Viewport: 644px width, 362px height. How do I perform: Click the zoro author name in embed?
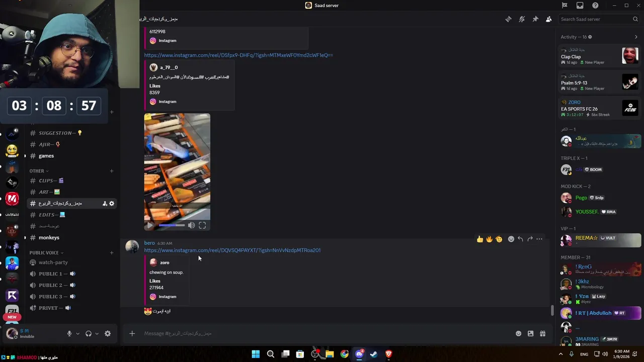[165, 262]
